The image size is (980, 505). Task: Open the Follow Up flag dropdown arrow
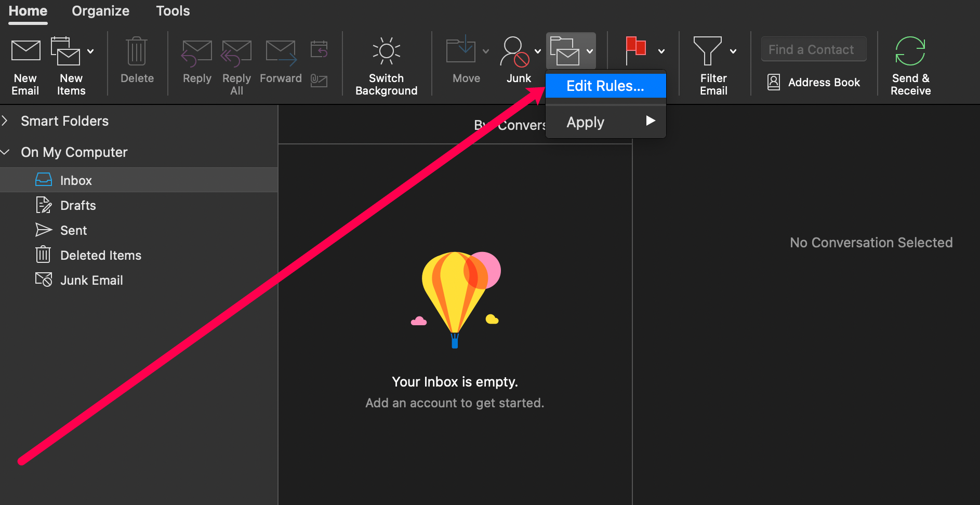click(x=661, y=51)
